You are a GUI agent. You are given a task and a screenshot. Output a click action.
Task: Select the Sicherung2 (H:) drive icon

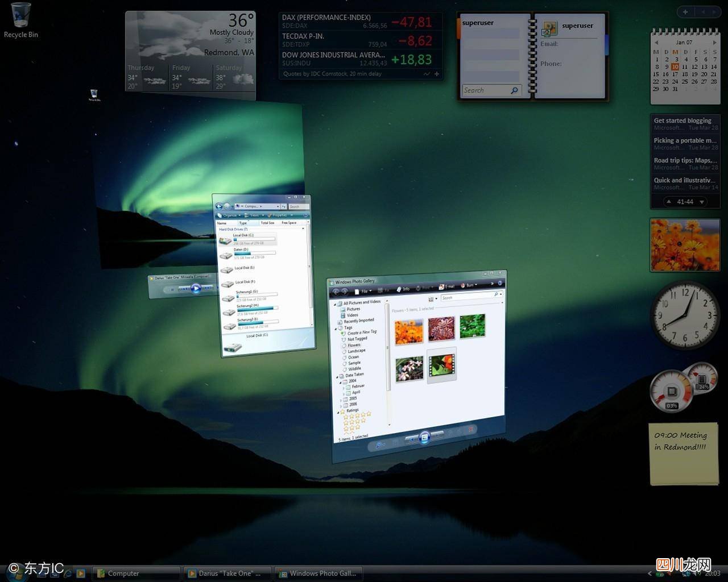pyautogui.click(x=229, y=311)
